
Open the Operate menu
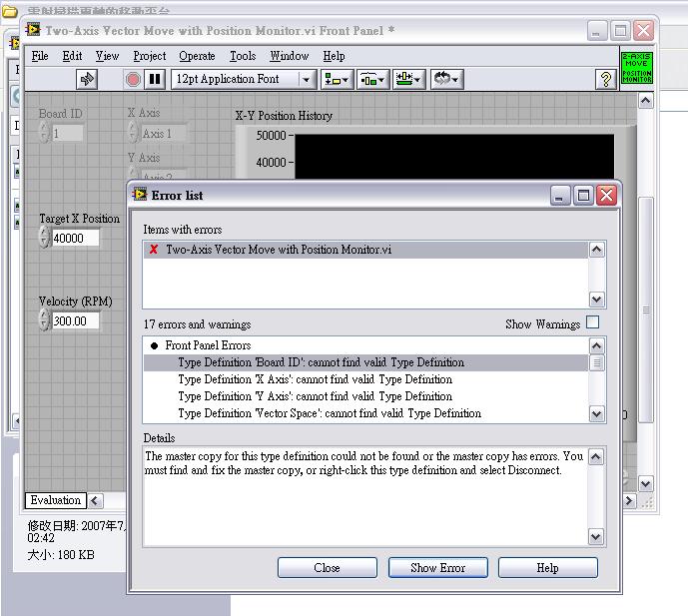(197, 56)
